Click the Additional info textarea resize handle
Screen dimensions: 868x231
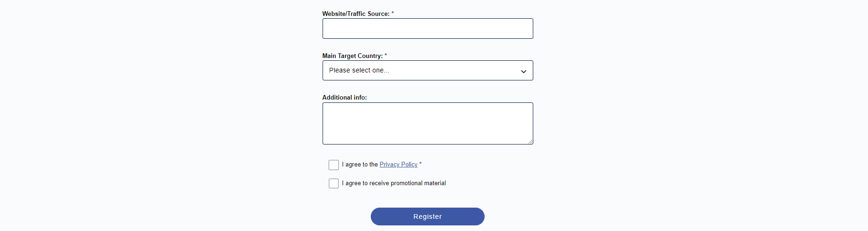coord(530,142)
